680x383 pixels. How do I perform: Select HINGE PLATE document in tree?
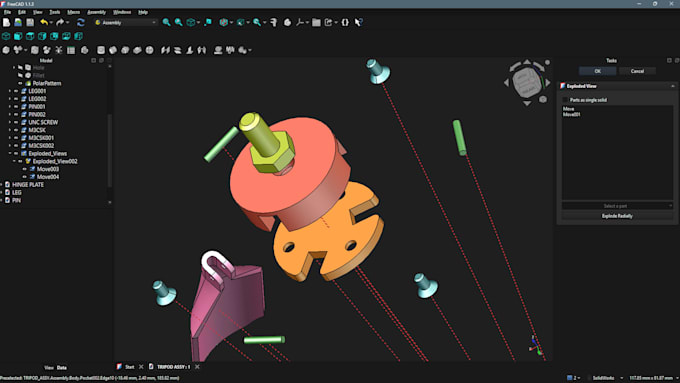[x=28, y=185]
